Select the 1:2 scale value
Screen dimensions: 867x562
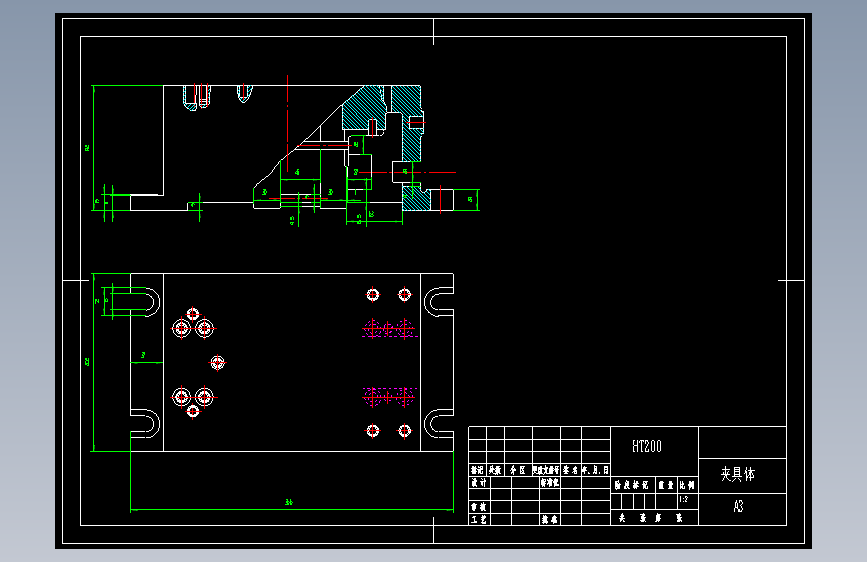point(684,499)
